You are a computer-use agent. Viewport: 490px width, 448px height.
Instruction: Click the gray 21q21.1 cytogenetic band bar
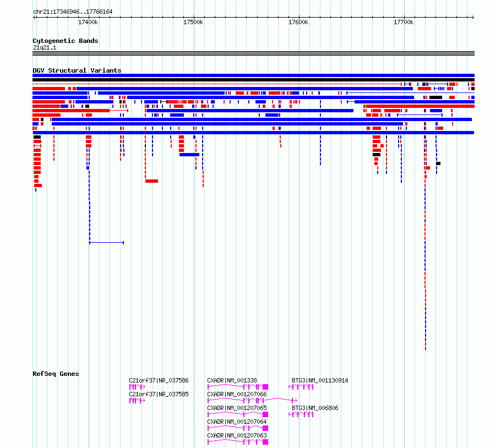point(253,53)
